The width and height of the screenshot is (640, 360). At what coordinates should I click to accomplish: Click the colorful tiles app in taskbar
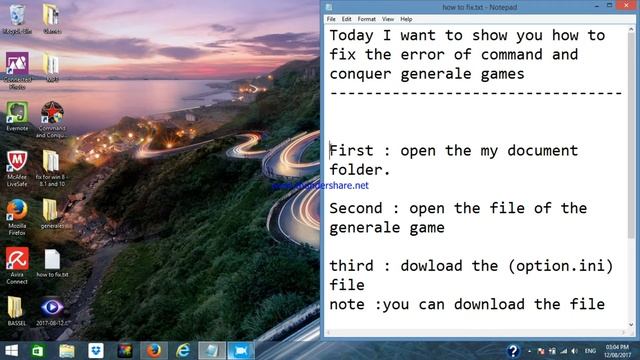pos(125,351)
